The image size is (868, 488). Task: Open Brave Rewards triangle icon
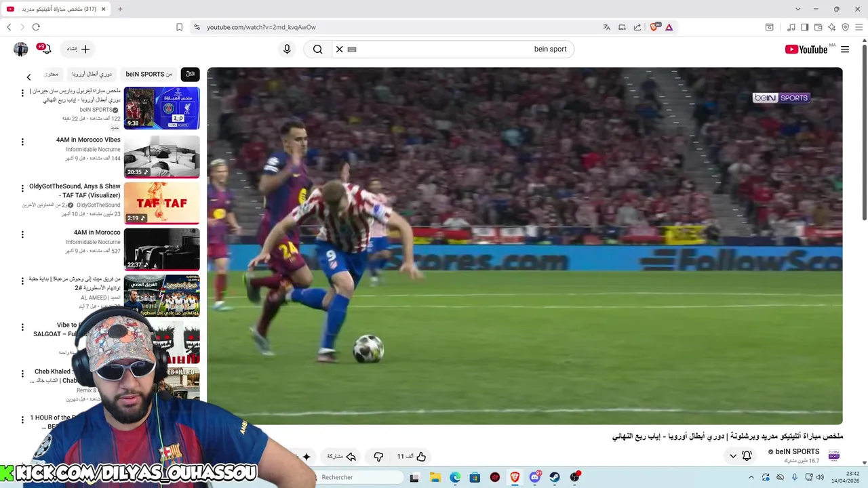click(x=669, y=27)
